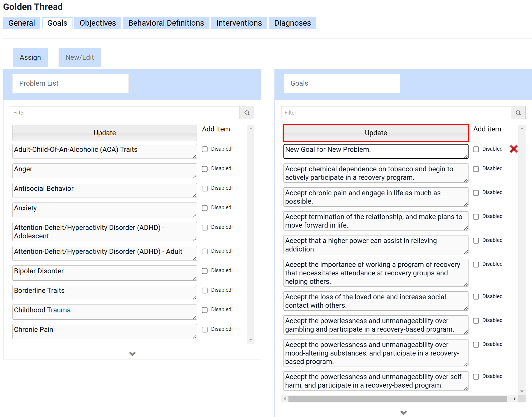Click the Goals filter search icon

pyautogui.click(x=518, y=113)
